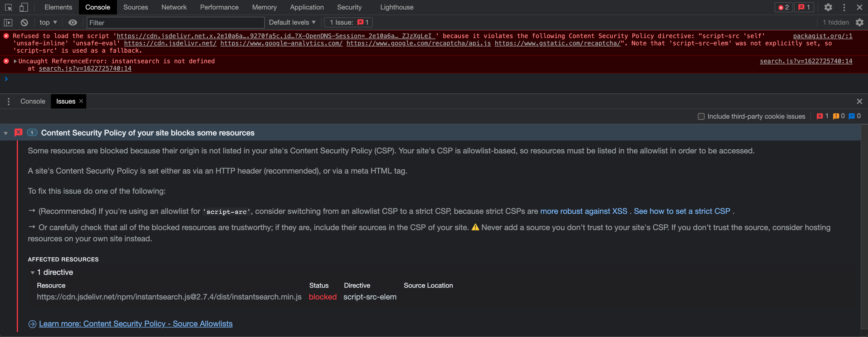Viewport: 868px width, 337px height.
Task: Collapse the 1 directive section
Action: 32,272
